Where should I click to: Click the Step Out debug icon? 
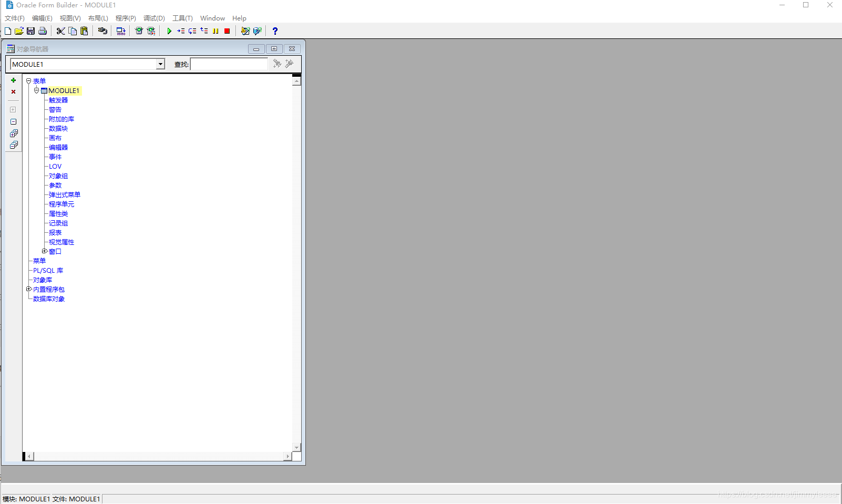point(204,31)
